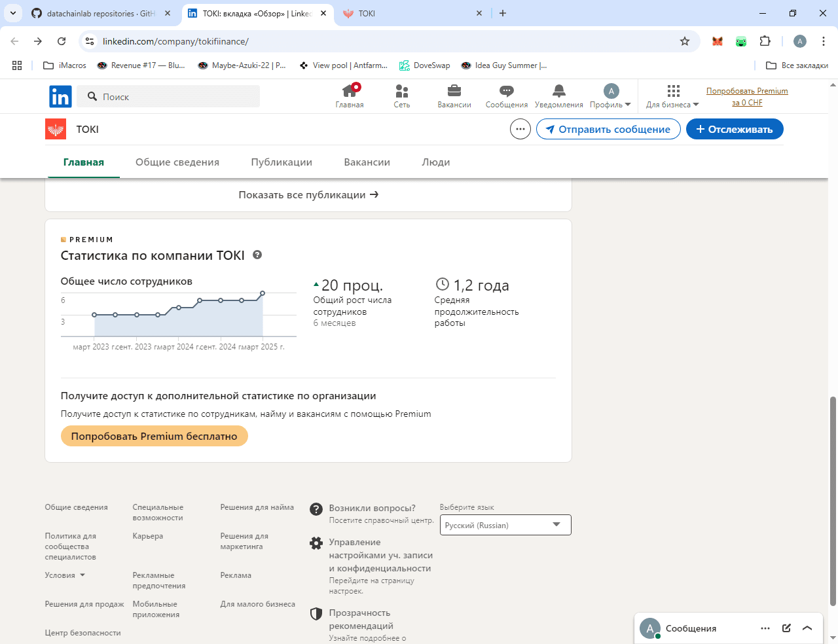Open messaging panel three-dot options
Screen dimensions: 838x644
click(x=765, y=628)
